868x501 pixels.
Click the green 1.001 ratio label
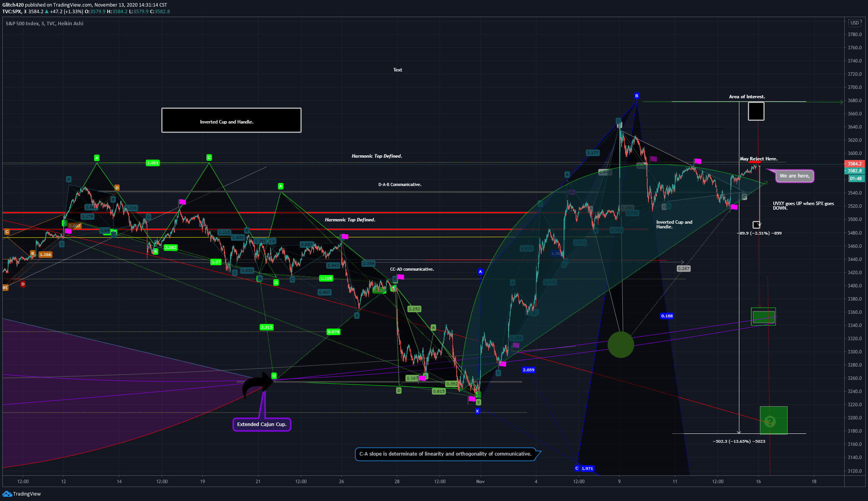(x=152, y=163)
